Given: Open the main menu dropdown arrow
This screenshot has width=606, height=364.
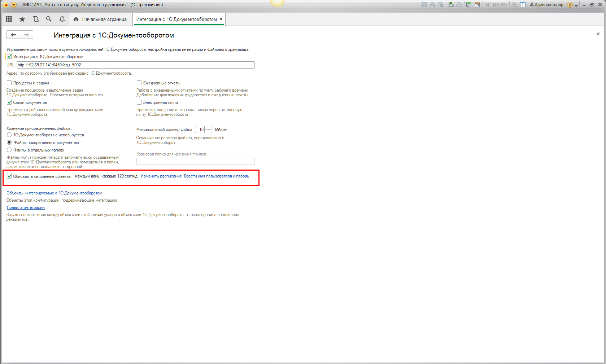Looking at the screenshot, I should click(14, 5).
